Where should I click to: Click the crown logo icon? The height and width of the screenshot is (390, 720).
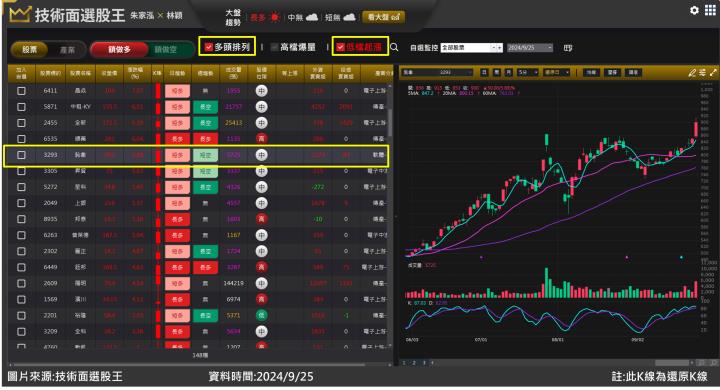pyautogui.click(x=20, y=15)
